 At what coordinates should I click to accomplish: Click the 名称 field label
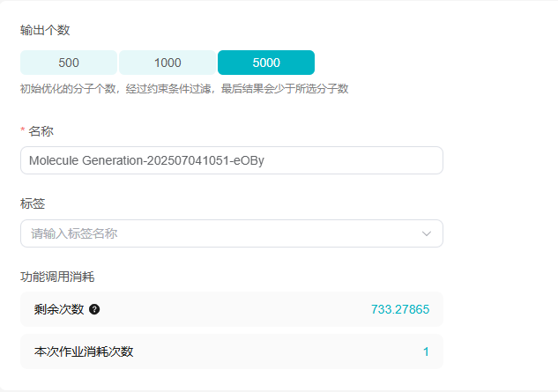coord(41,131)
